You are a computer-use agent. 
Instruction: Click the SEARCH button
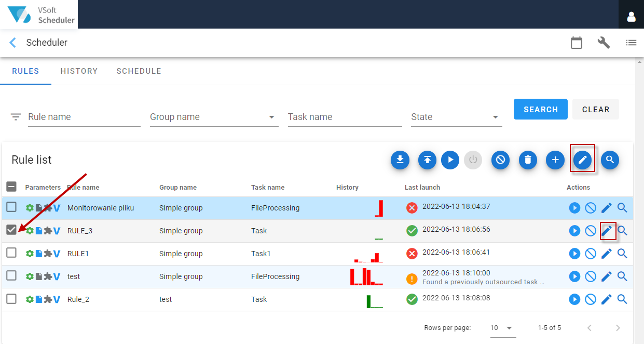point(541,109)
